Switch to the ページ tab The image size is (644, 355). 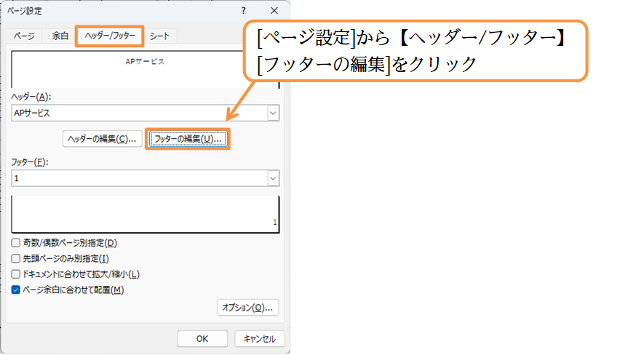point(24,36)
